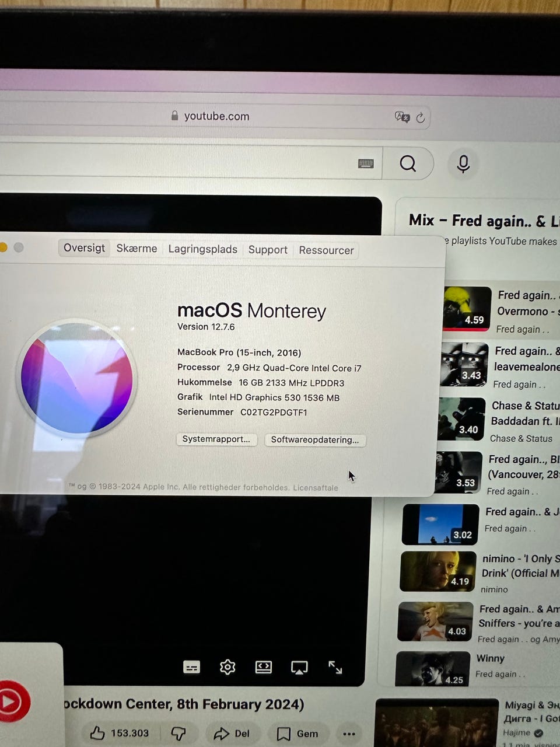The image size is (560, 747).
Task: Click the lock icon beside youtube.com
Action: (x=174, y=116)
